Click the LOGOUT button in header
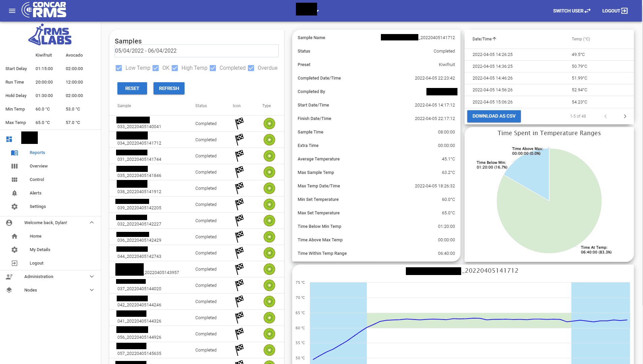 click(x=615, y=11)
